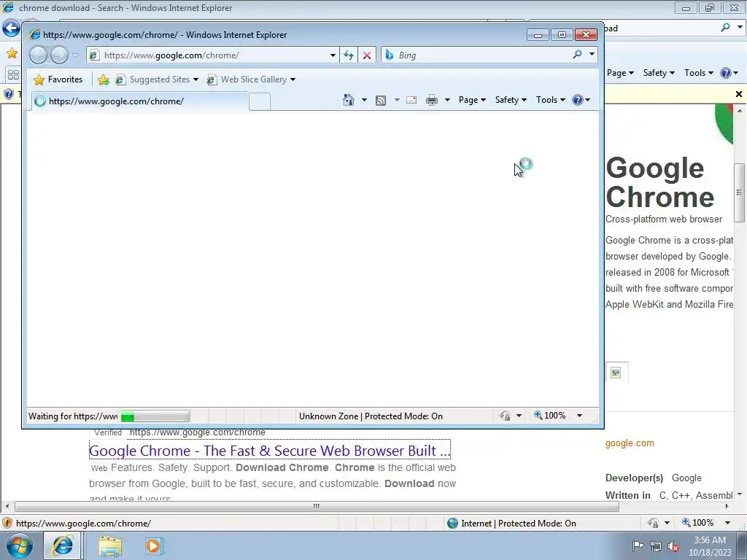Click the Stop loading red X button
Screen dimensions: 747x560
tap(366, 55)
